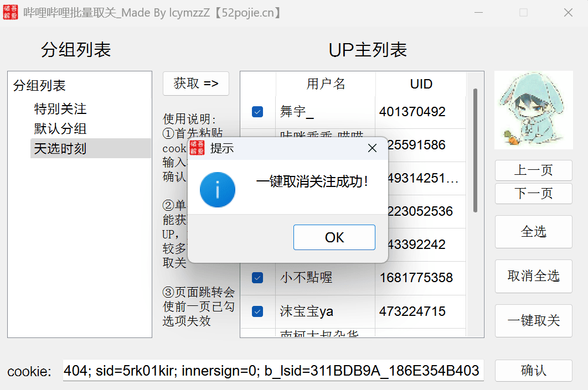The height and width of the screenshot is (390, 588).
Task: Uncheck the checkbox for 沫宝宝ya
Action: pyautogui.click(x=257, y=311)
